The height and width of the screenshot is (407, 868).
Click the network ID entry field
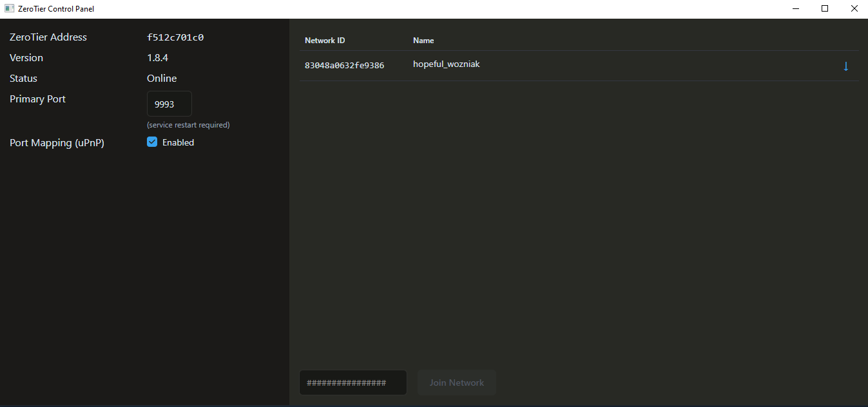tap(353, 383)
